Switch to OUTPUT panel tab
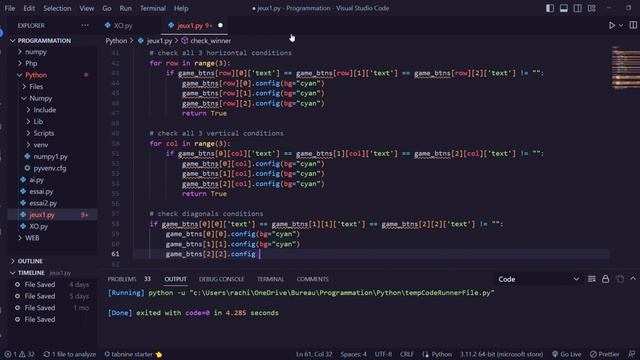Image resolution: width=640 pixels, height=360 pixels. (x=176, y=279)
